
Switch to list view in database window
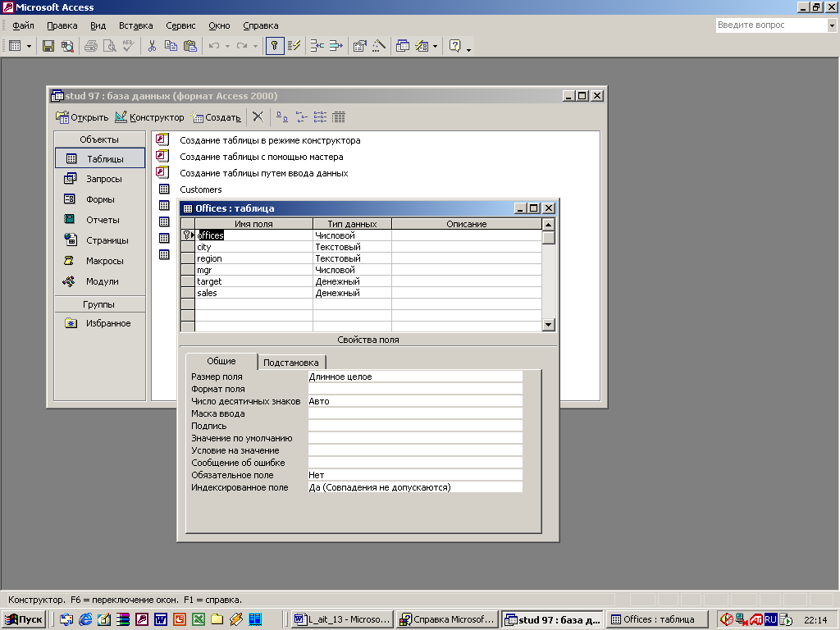pyautogui.click(x=320, y=116)
